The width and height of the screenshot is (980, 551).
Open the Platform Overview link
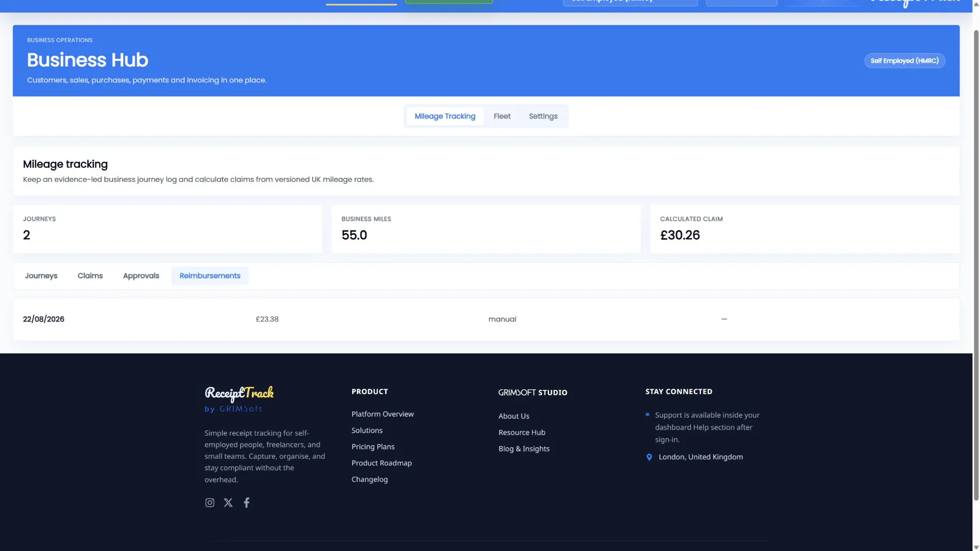(x=382, y=414)
